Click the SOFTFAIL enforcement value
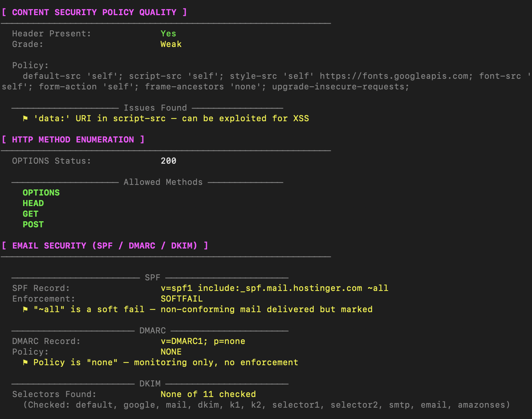Image resolution: width=532 pixels, height=419 pixels. 182,299
